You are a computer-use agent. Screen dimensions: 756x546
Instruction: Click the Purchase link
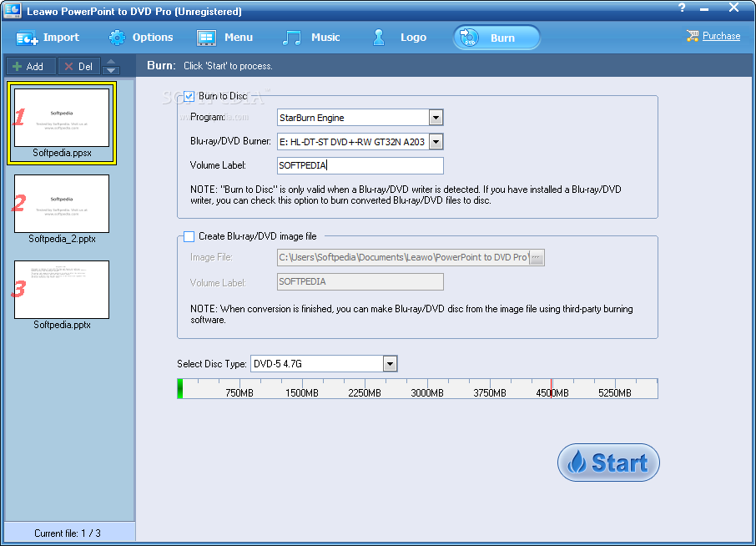(721, 36)
